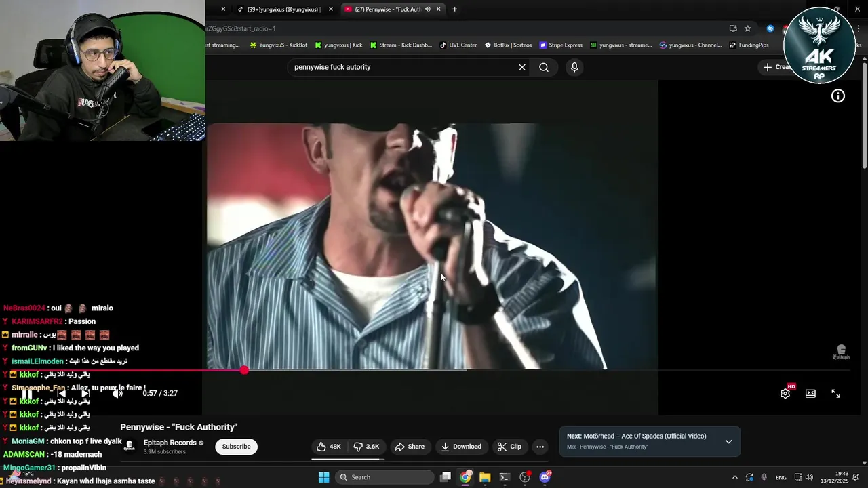Switch to the yungvixus TikTok tab
The height and width of the screenshot is (488, 868).
point(283,9)
